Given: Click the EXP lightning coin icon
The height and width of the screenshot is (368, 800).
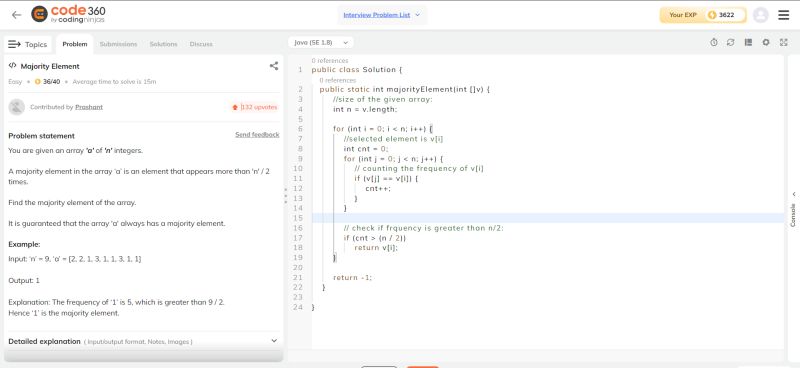Looking at the screenshot, I should 712,15.
